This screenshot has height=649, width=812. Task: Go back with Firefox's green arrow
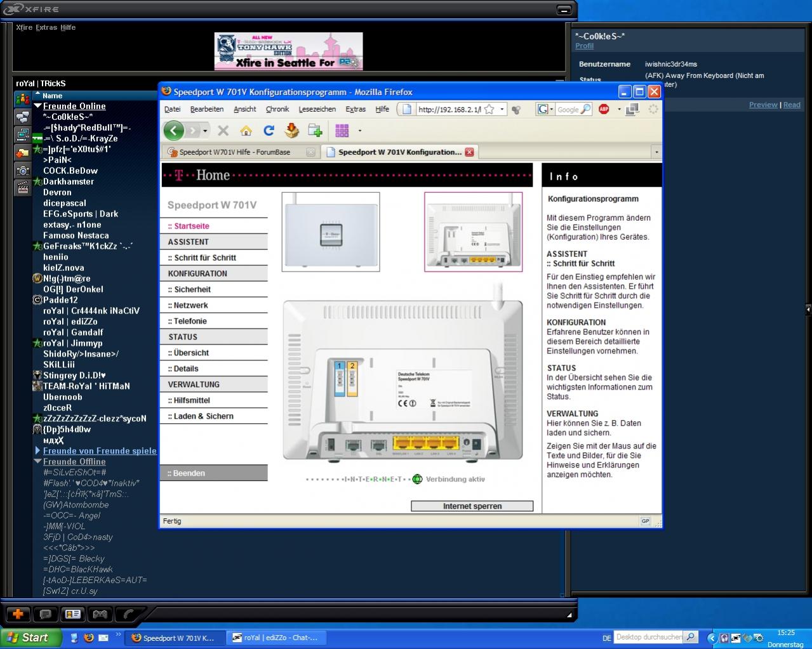pyautogui.click(x=174, y=131)
